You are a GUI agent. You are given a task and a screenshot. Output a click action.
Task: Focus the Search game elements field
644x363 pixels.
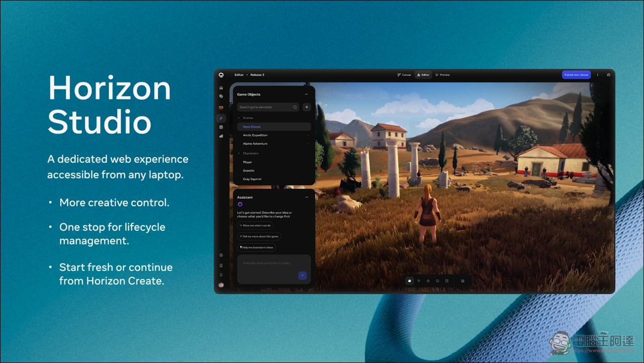coord(268,107)
